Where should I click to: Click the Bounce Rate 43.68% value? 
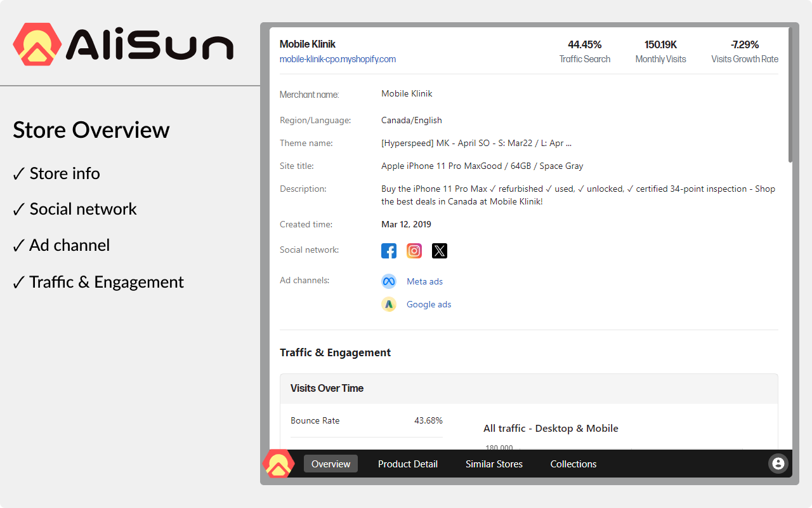tap(428, 420)
